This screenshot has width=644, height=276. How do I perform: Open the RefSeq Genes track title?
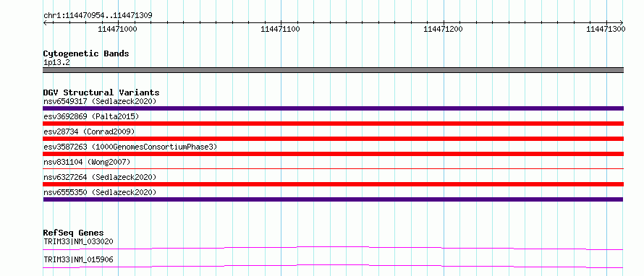pyautogui.click(x=73, y=233)
